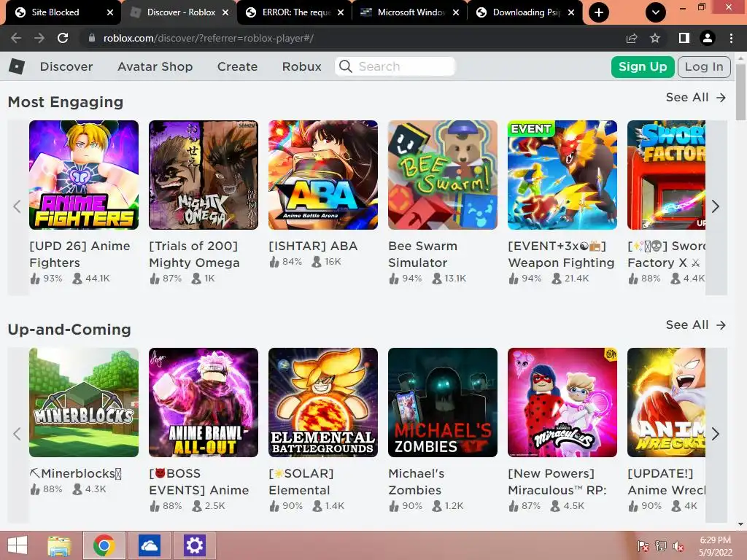Open the browser side panel icon
The height and width of the screenshot is (560, 747).
(x=684, y=38)
